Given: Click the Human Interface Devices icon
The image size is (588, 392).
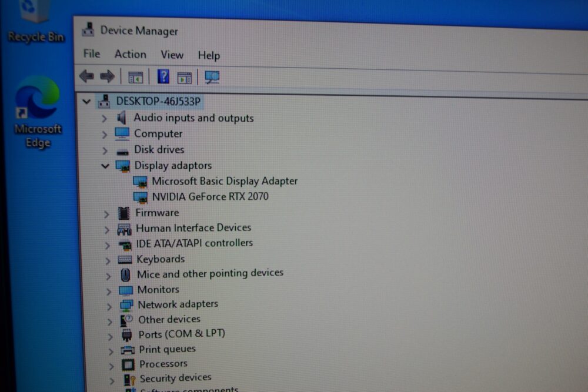Looking at the screenshot, I should 124,229.
